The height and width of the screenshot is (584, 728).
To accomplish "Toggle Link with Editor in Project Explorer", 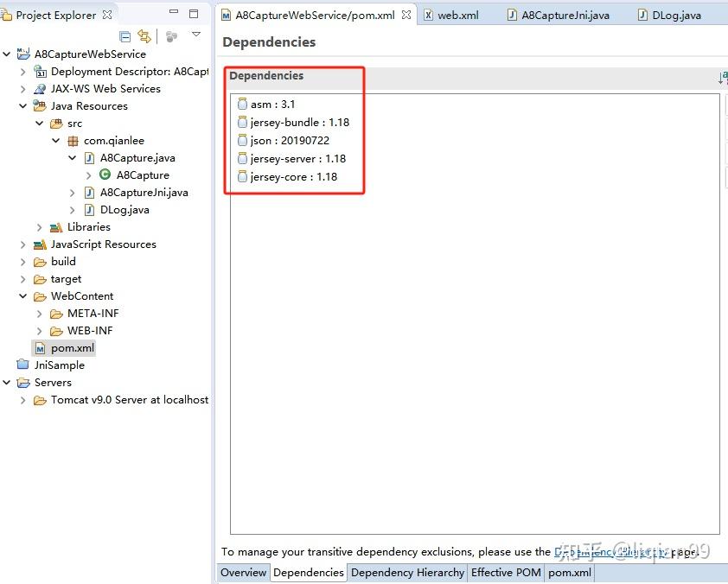I will tap(144, 36).
